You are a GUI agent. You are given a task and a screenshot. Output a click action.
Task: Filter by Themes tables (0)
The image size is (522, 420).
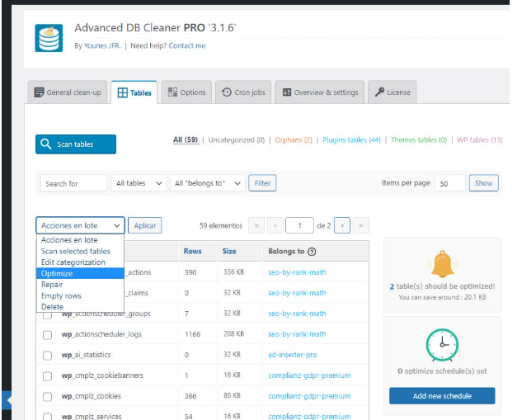coord(419,140)
